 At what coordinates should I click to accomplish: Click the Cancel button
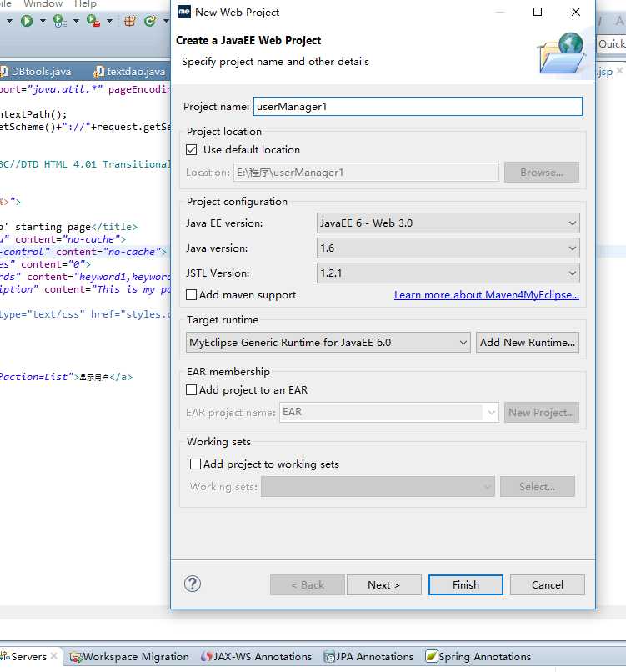[x=548, y=585]
